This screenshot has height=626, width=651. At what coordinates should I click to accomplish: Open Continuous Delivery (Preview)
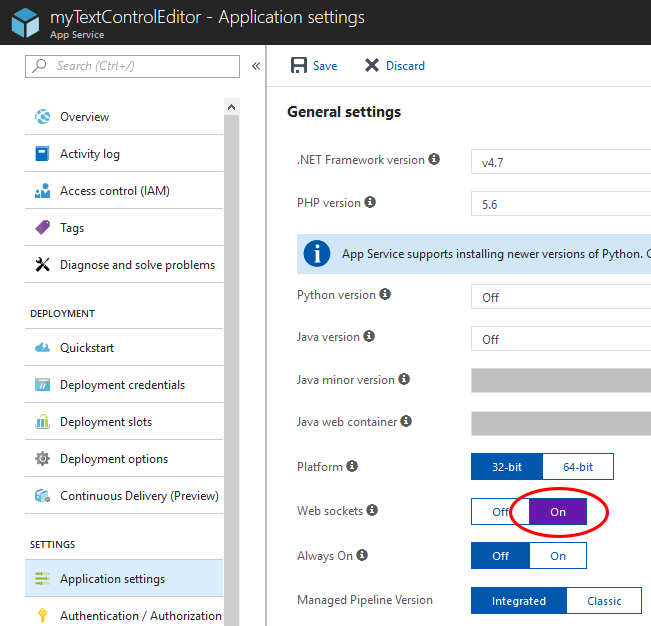coord(124,495)
